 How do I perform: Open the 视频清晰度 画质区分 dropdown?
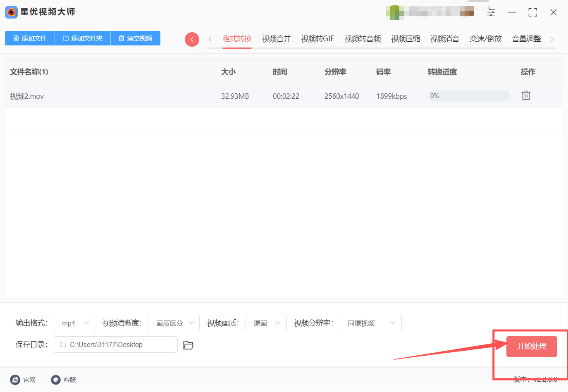[174, 323]
